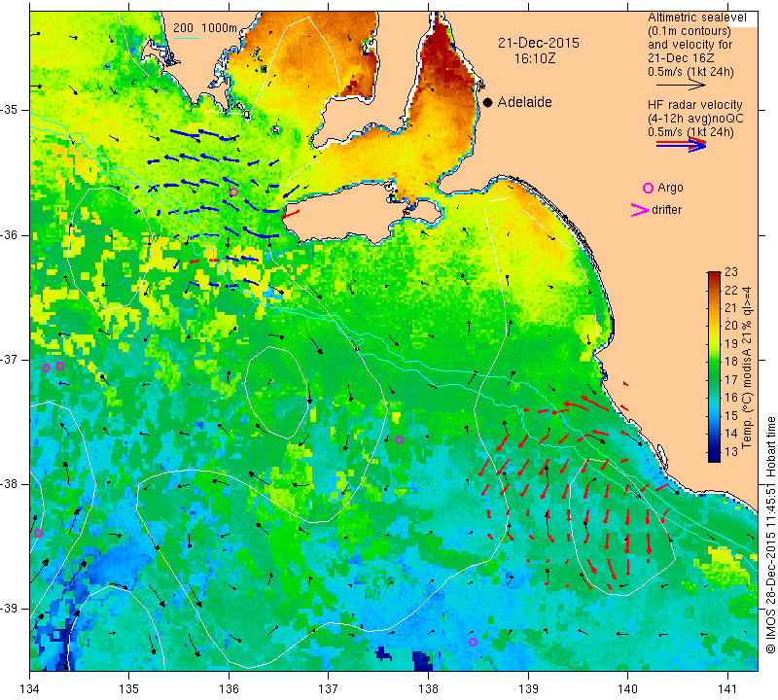Click the latitude label -35
Screen dimensions: 778x700
tap(10, 110)
